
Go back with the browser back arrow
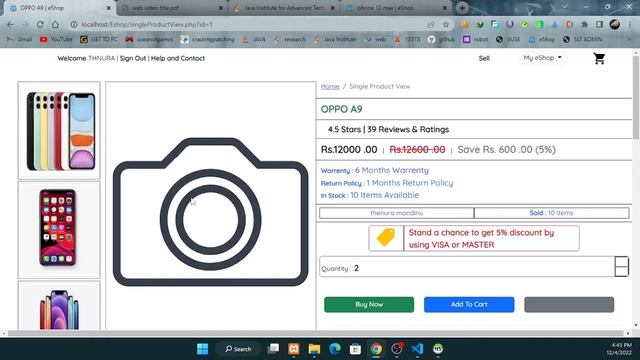coord(11,24)
